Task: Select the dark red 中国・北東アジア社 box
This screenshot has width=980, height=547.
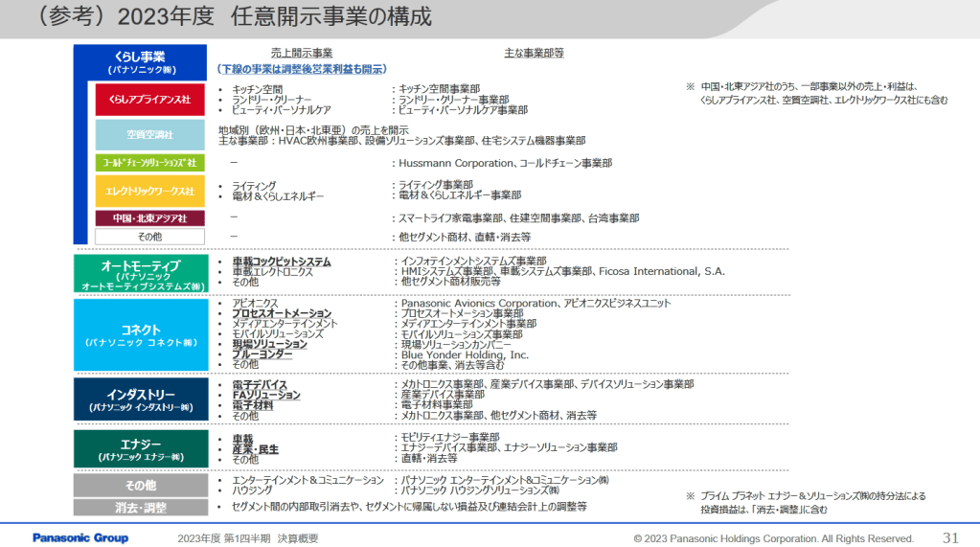Action: point(149,218)
